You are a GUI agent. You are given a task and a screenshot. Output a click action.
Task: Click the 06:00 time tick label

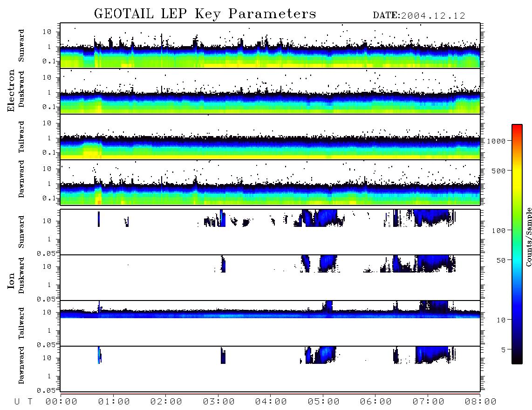point(376,402)
